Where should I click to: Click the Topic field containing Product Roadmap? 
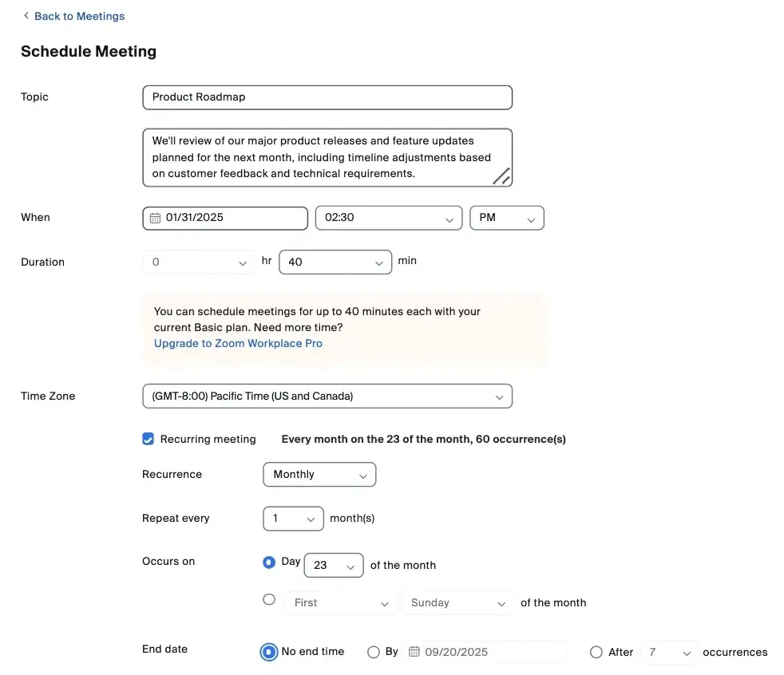pos(327,97)
